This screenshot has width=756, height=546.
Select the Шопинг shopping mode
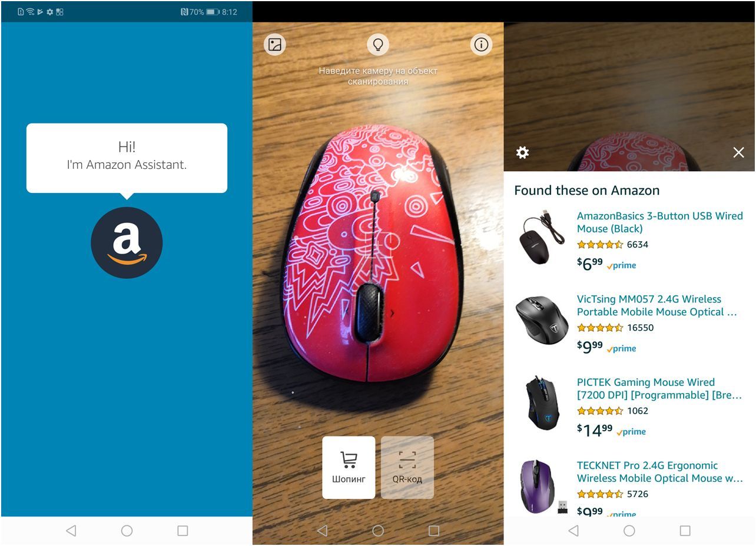coord(349,467)
